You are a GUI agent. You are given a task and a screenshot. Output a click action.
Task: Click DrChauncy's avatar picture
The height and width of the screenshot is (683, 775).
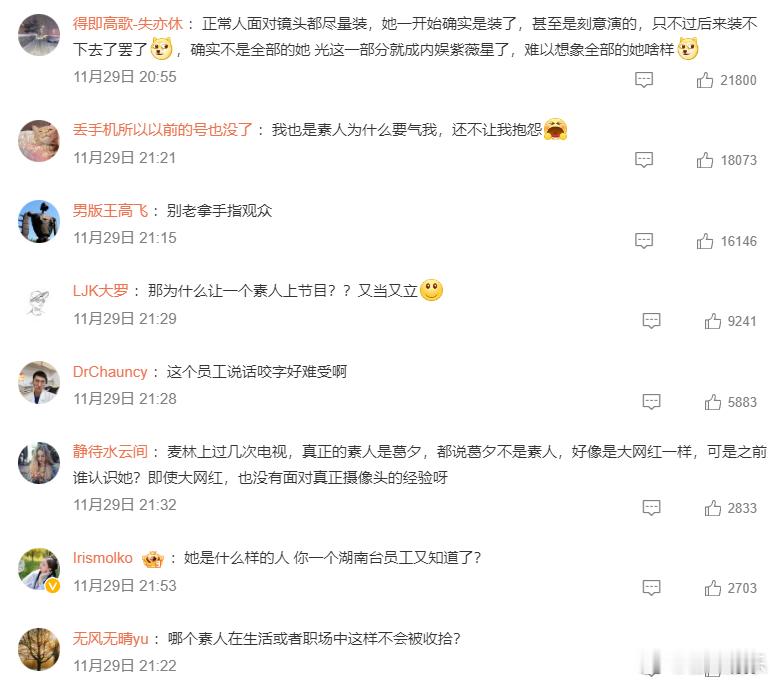click(x=39, y=382)
